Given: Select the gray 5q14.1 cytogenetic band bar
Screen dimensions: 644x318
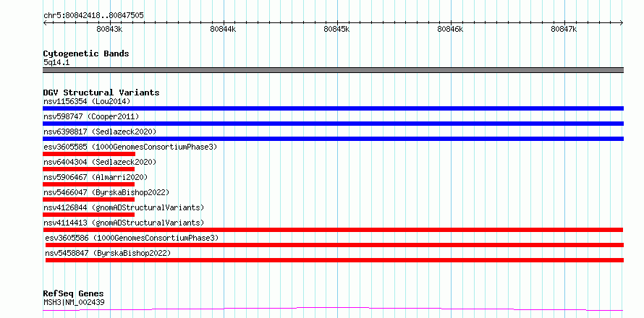Looking at the screenshot, I should pos(333,70).
